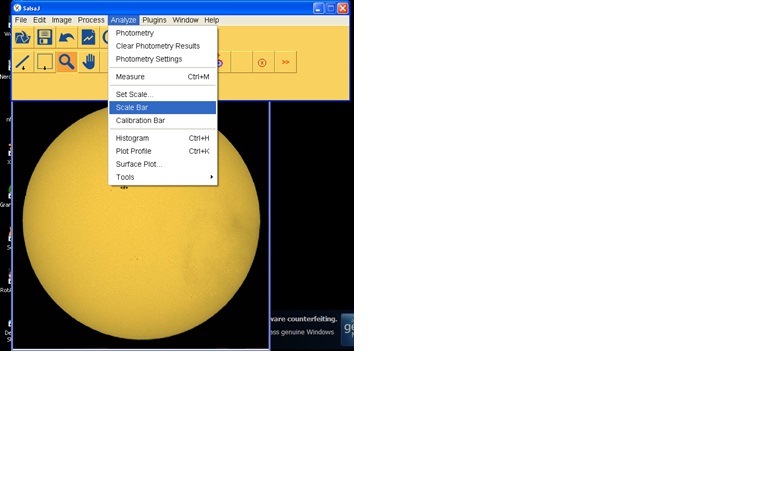Click the Undo arrow icon
Screen dimensions: 768x480
coord(67,38)
